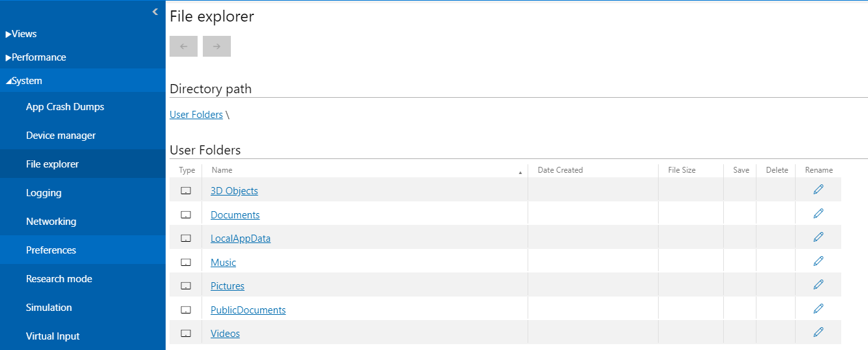
Task: Expand the Views section
Action: pos(22,34)
